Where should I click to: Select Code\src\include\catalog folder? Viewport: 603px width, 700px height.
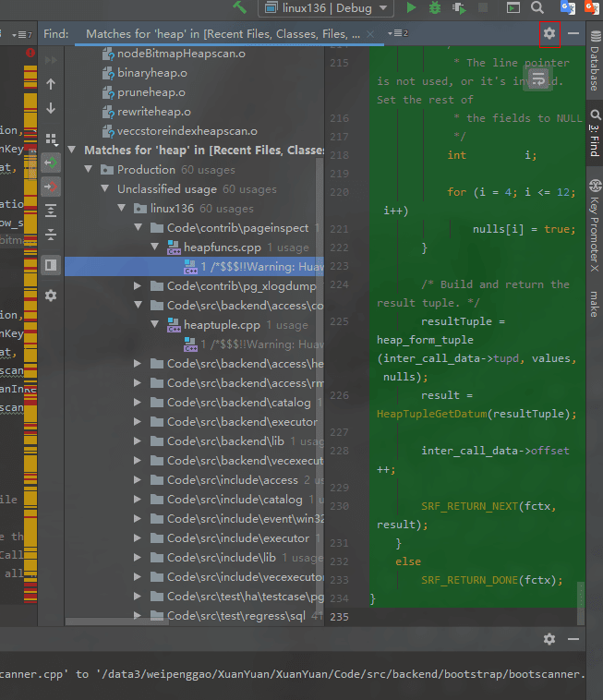click(x=235, y=500)
